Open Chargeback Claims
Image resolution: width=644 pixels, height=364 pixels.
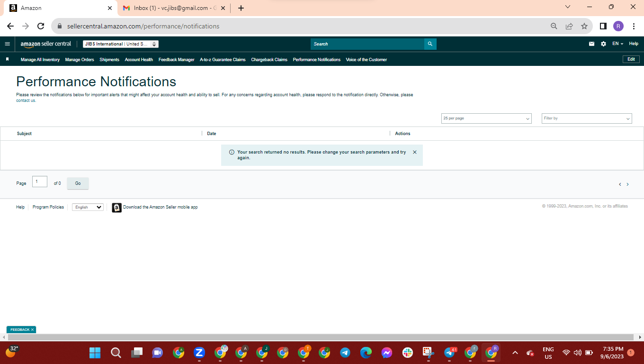pos(269,60)
